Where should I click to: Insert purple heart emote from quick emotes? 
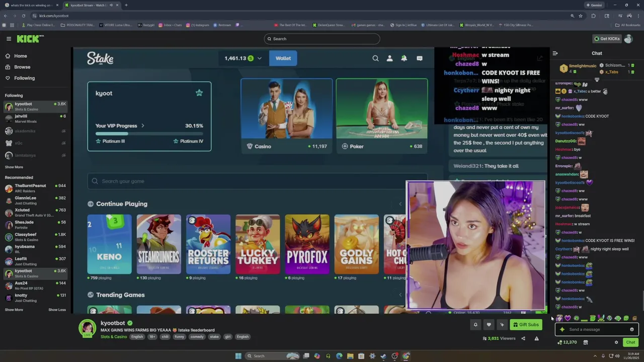[568, 318]
